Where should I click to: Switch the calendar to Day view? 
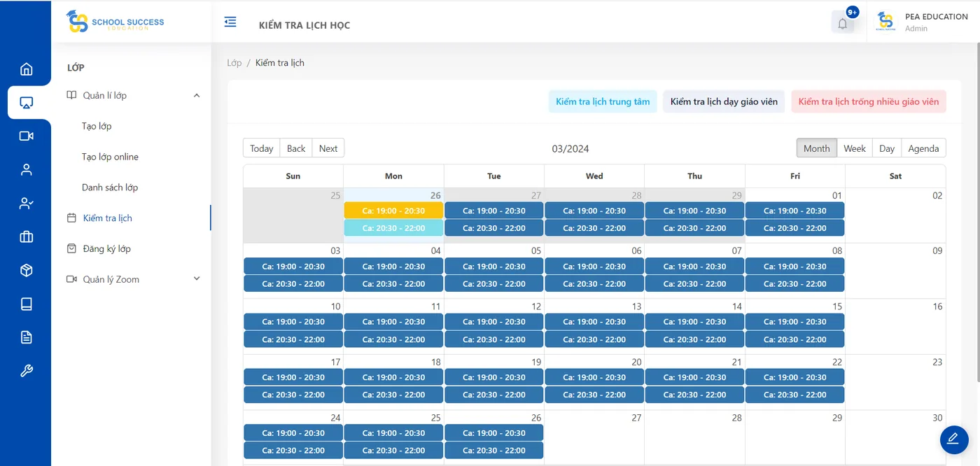(x=887, y=148)
